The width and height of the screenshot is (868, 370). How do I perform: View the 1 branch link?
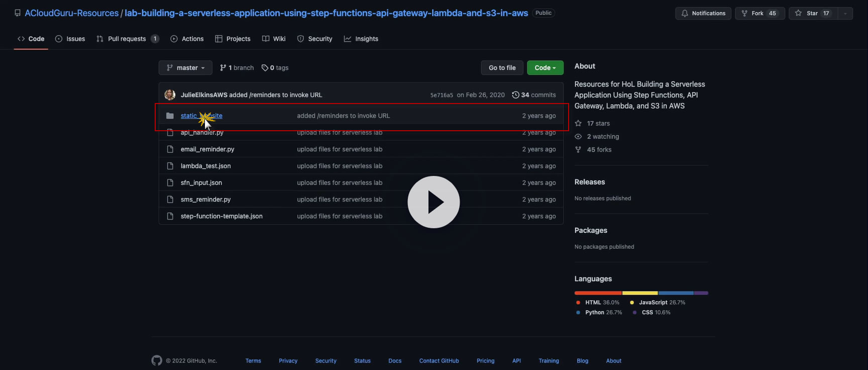tap(237, 68)
